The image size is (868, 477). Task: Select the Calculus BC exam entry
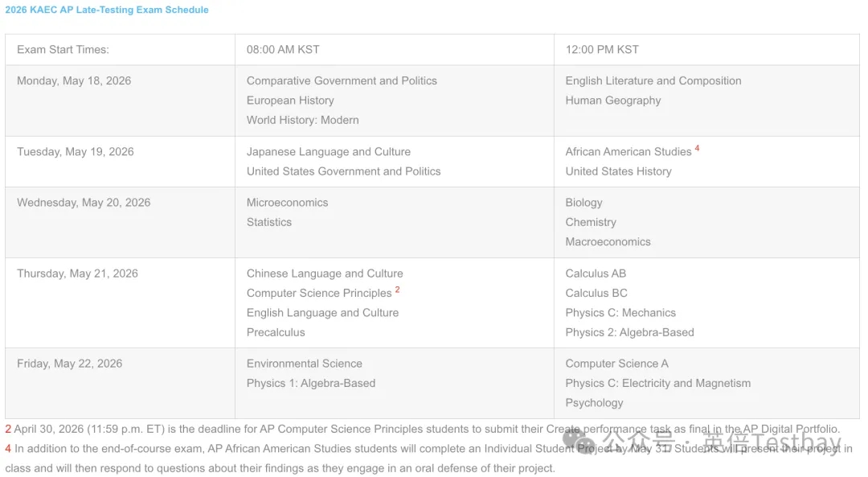[596, 293]
